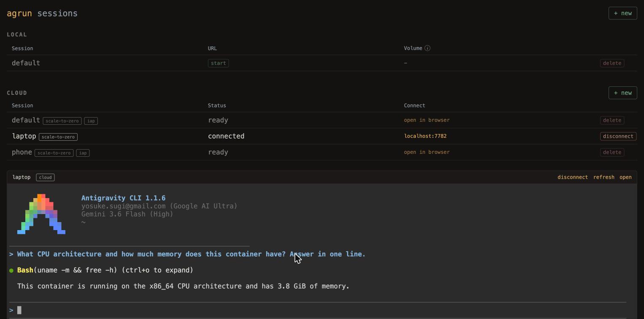
Task: Click the Status column header
Action: point(217,105)
